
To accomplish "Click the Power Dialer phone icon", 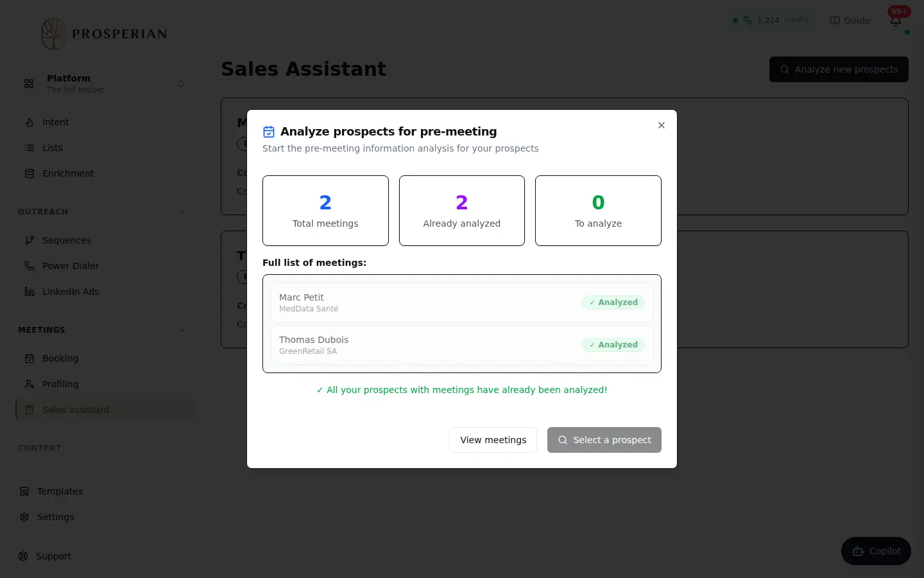I will [30, 266].
